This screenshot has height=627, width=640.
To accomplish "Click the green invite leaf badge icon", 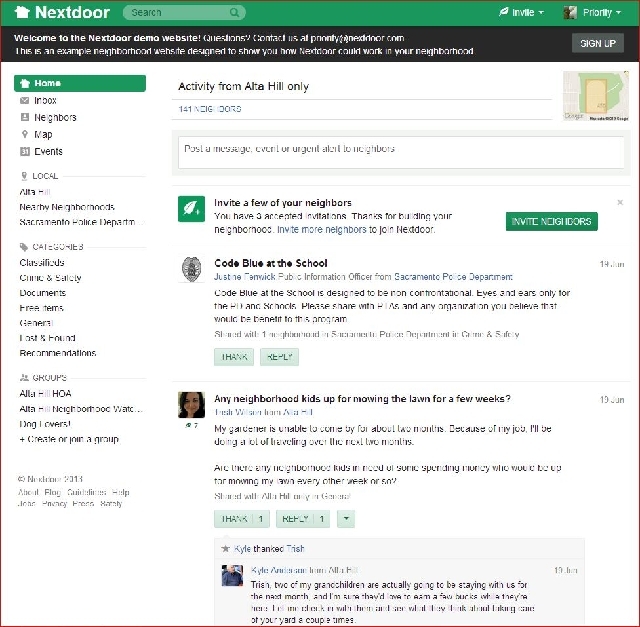I will 191,209.
